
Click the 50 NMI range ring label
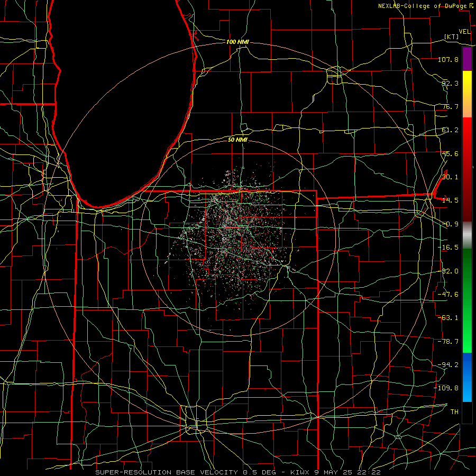coord(237,140)
